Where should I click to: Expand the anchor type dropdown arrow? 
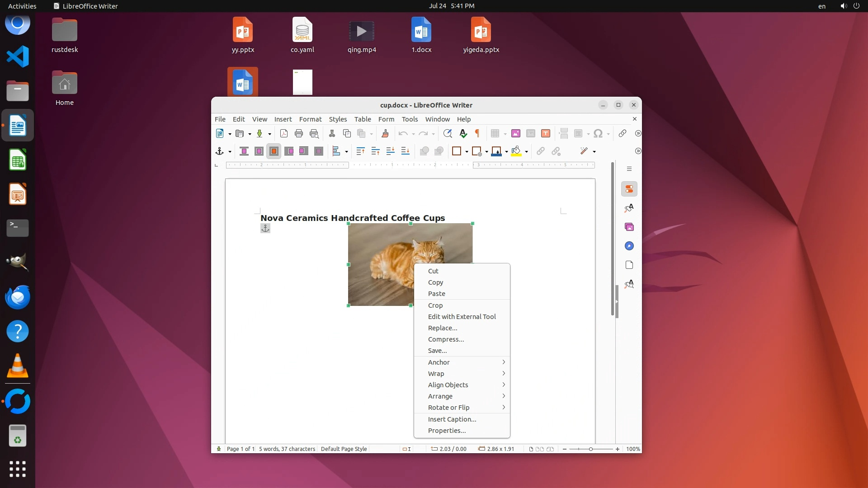pyautogui.click(x=230, y=152)
